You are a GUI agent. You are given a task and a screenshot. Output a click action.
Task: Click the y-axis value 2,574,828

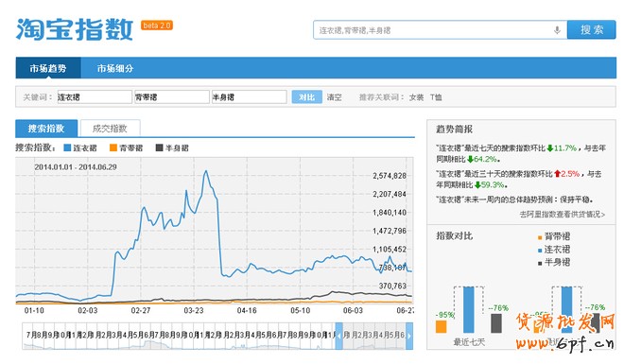390,176
